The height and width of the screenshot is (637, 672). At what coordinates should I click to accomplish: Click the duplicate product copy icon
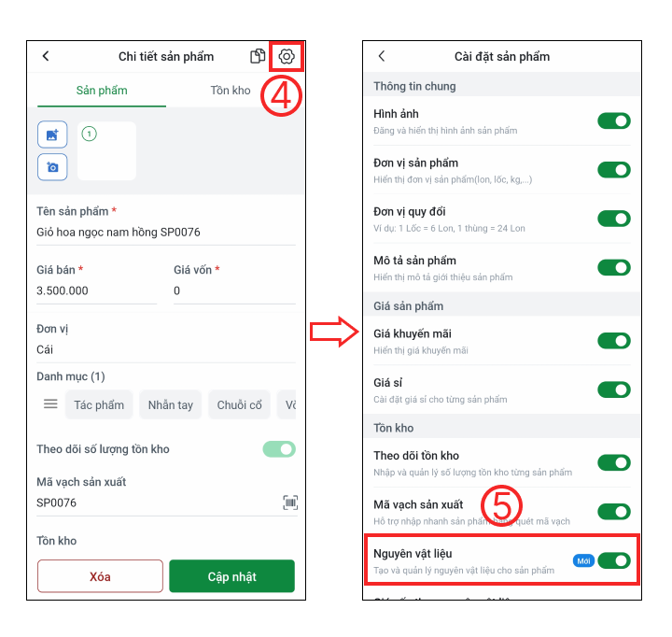pyautogui.click(x=258, y=56)
